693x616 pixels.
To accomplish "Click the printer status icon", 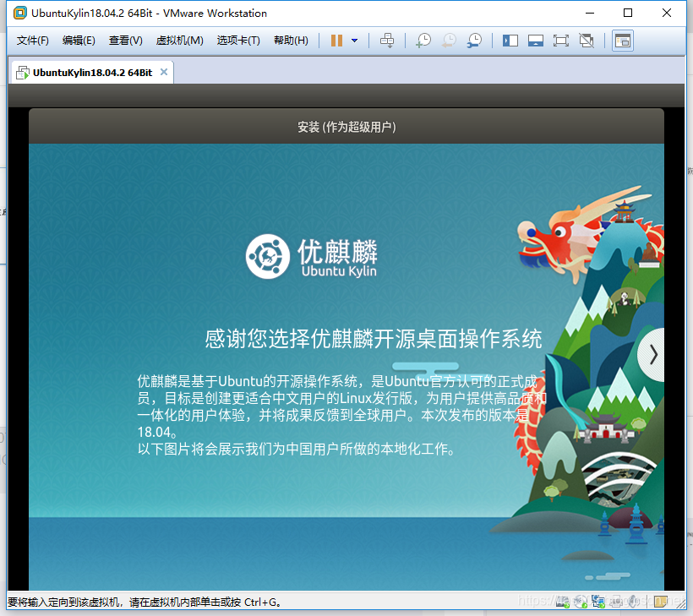I will [616, 602].
